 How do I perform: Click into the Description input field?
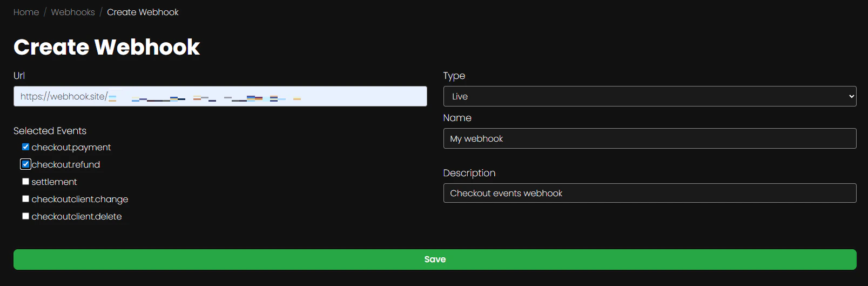[650, 193]
